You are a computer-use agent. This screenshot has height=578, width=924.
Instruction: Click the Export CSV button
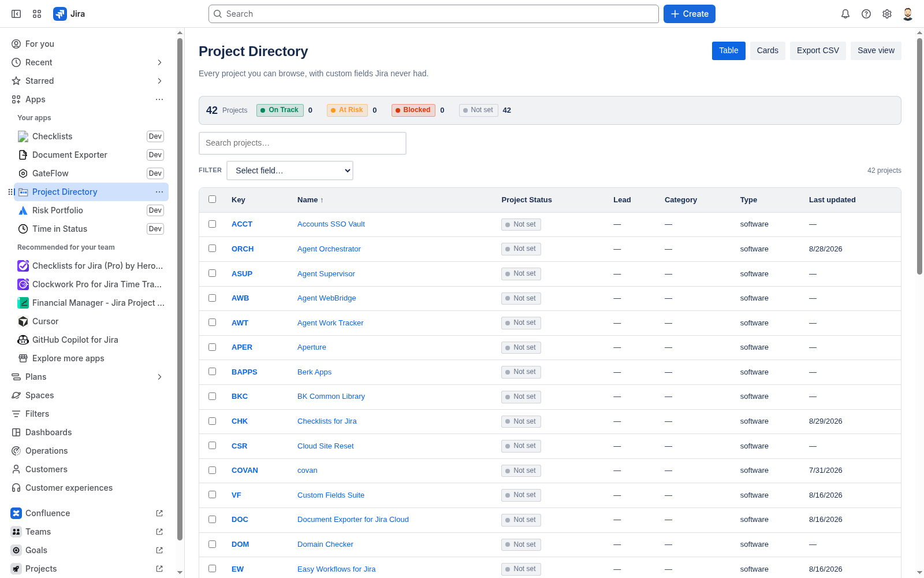point(818,51)
